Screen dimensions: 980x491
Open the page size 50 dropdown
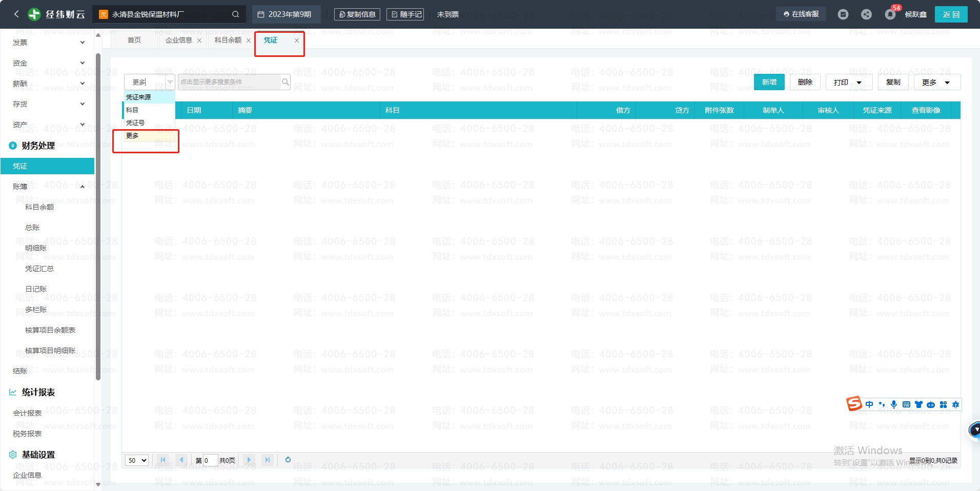(x=137, y=460)
